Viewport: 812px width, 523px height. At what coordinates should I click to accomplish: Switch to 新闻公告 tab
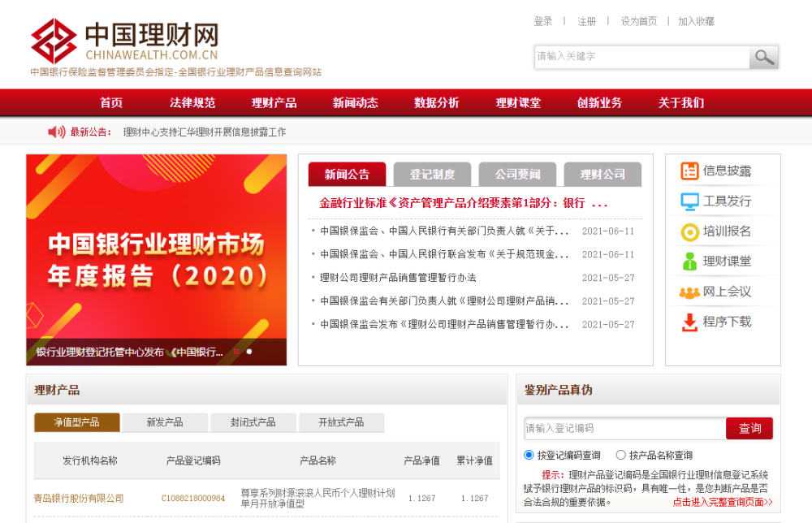pyautogui.click(x=347, y=174)
